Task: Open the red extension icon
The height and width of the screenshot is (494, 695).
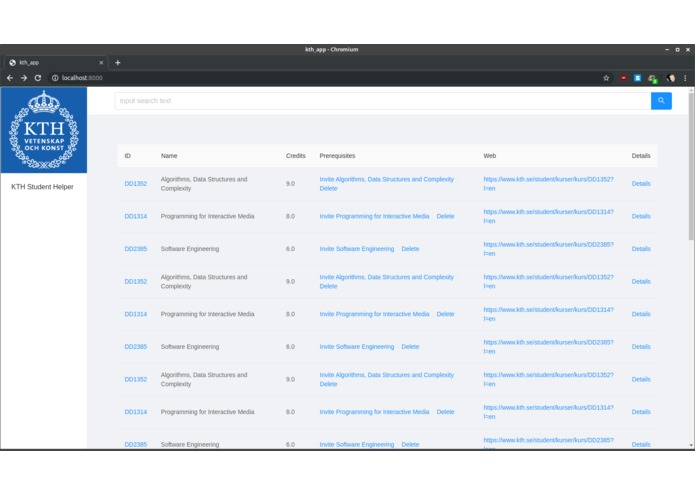Action: pos(623,78)
